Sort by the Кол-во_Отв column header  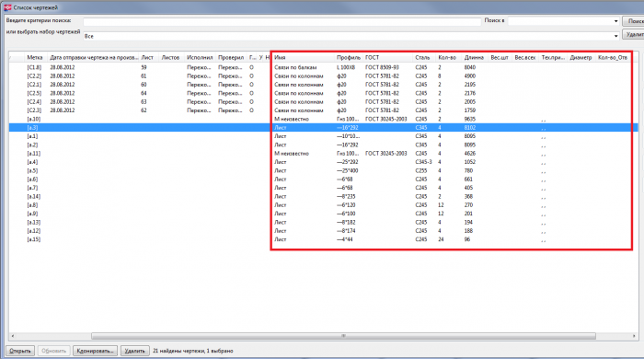point(613,57)
